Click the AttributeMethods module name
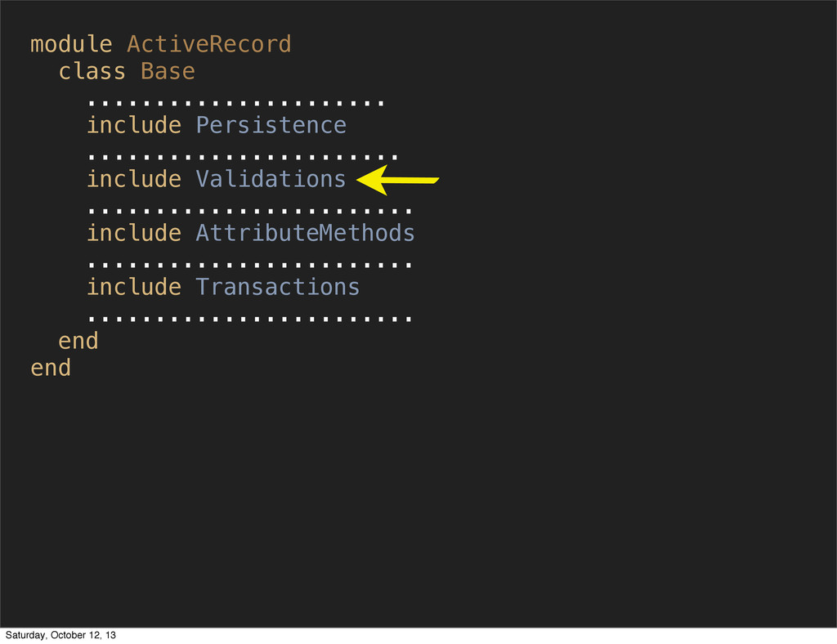The height and width of the screenshot is (644, 837). click(x=306, y=233)
